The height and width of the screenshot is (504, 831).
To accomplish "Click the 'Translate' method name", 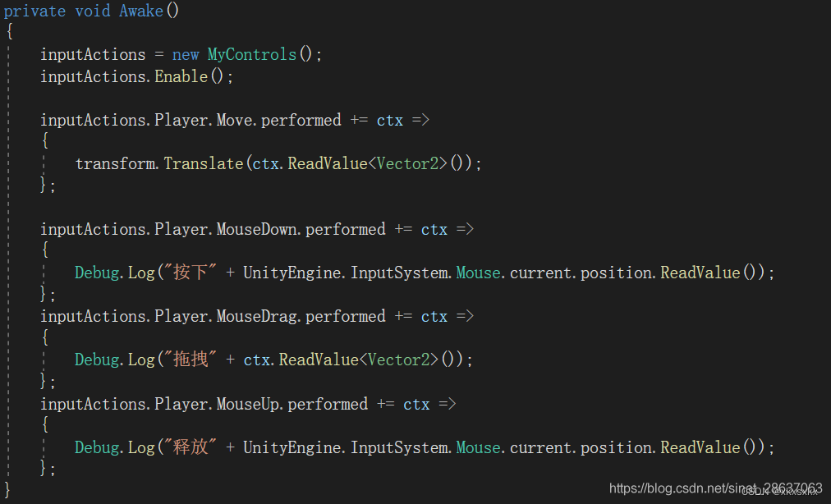I will pyautogui.click(x=204, y=164).
